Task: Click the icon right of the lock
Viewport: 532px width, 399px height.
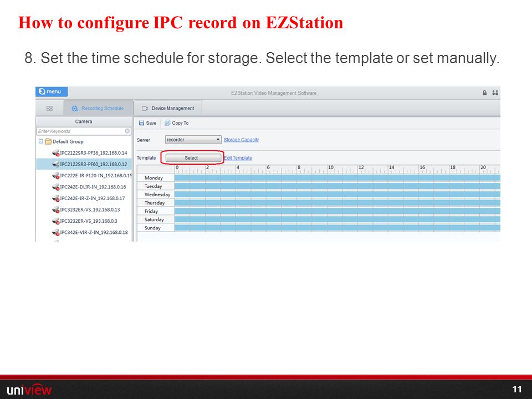Action: (x=495, y=93)
